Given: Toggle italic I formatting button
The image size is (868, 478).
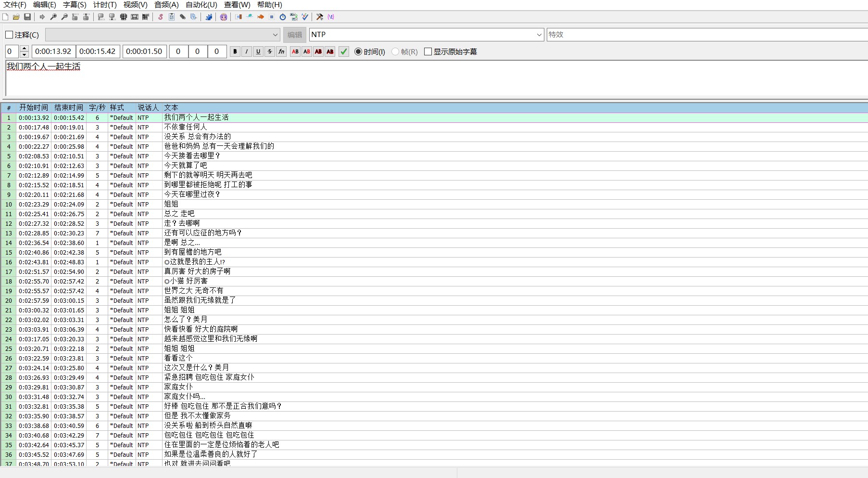Looking at the screenshot, I should click(x=247, y=52).
